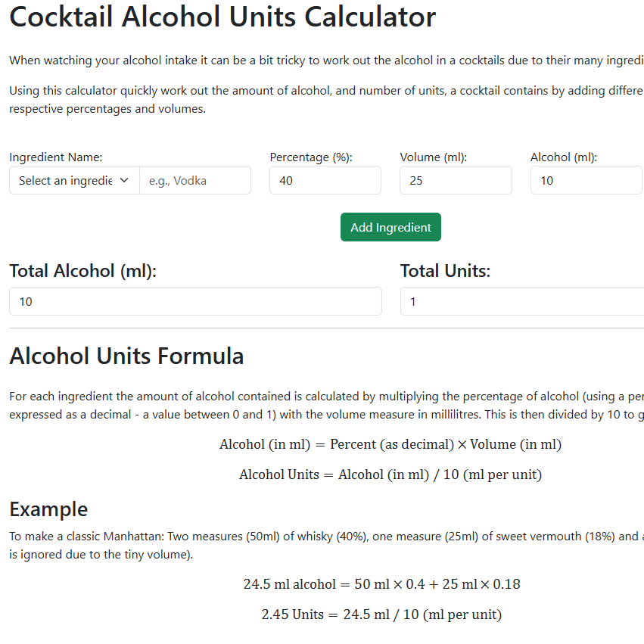Click the Total Units result box
Image resolution: width=644 pixels, height=644 pixels.
(x=521, y=301)
